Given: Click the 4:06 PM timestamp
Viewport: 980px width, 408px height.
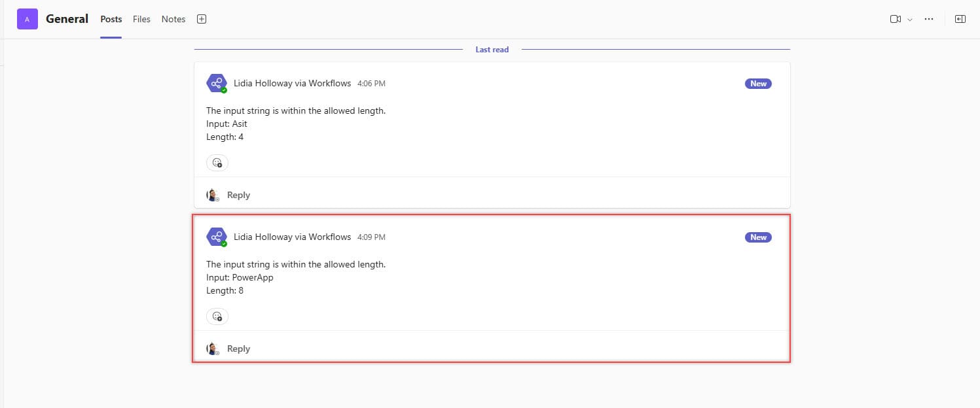Looking at the screenshot, I should click(371, 84).
